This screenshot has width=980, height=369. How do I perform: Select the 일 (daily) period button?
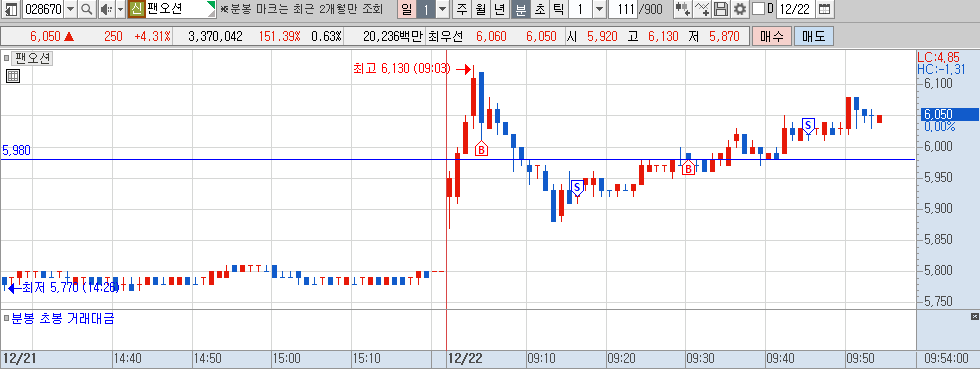point(407,9)
